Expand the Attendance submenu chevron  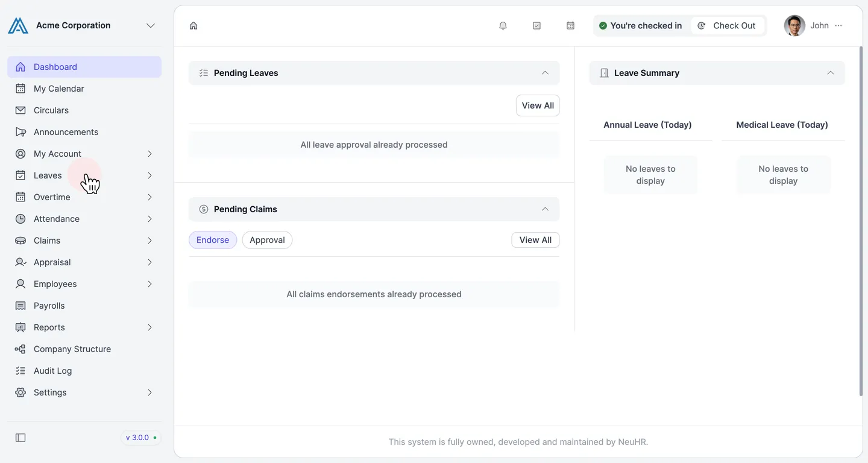[x=149, y=219]
